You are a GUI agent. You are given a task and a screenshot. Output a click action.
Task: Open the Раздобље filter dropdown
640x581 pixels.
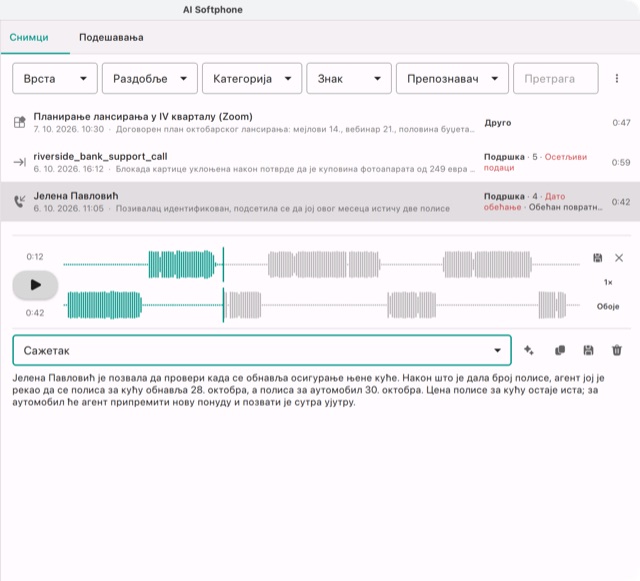click(149, 78)
